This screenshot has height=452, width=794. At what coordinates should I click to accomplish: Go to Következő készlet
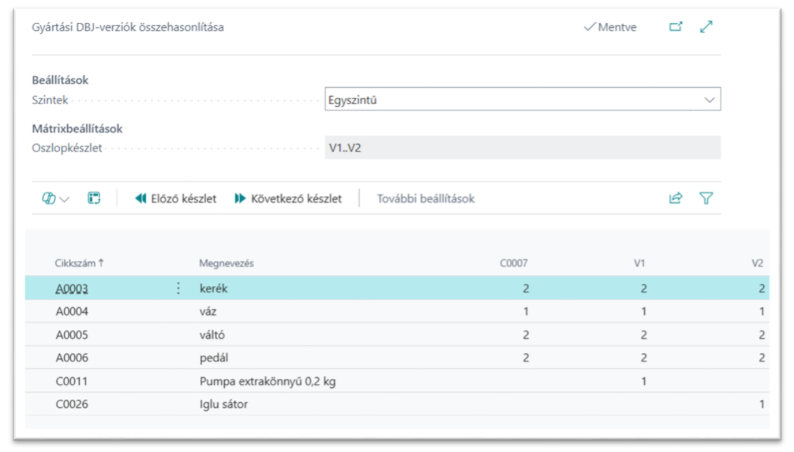coord(288,198)
